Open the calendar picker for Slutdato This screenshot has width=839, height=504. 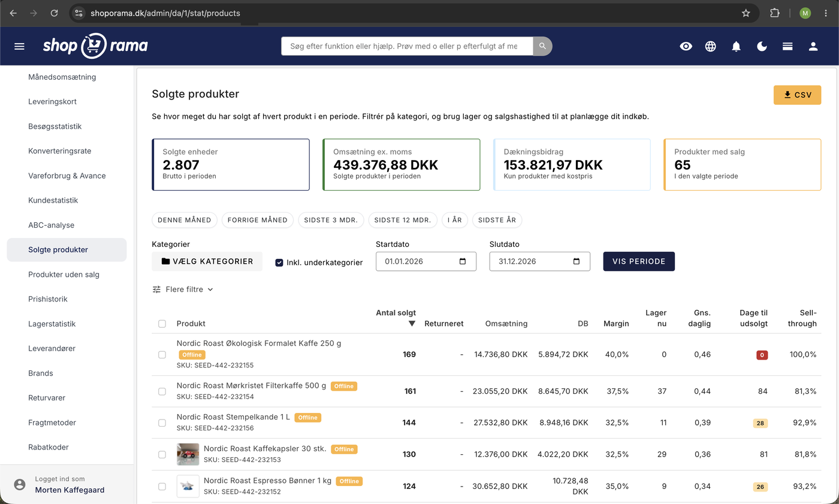[577, 261]
